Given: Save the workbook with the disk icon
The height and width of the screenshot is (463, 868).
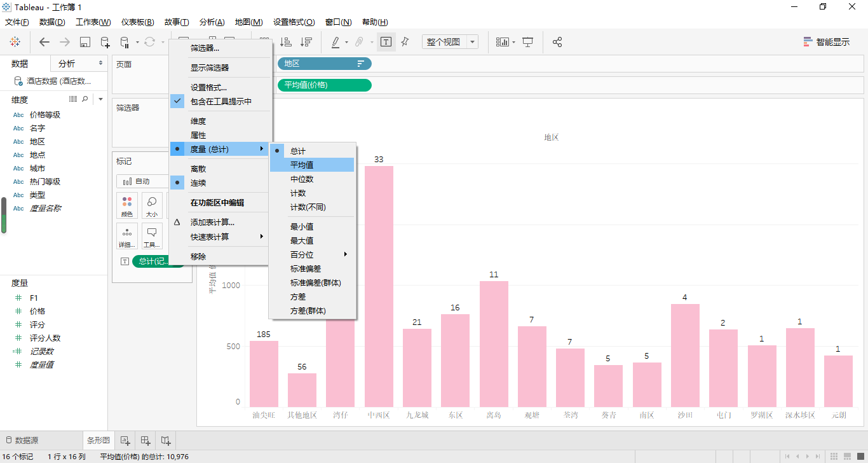Looking at the screenshot, I should [x=85, y=42].
